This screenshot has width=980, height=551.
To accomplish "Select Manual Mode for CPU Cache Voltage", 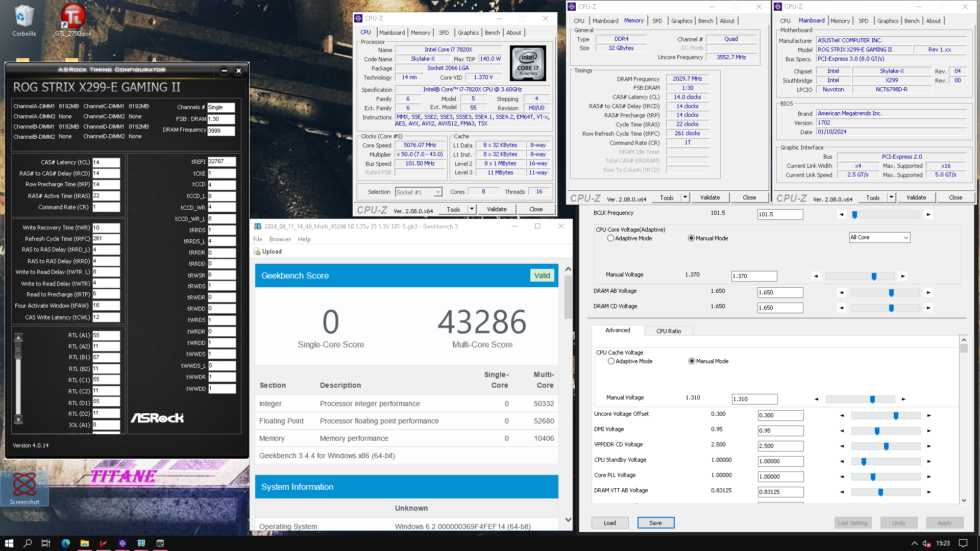I will [x=692, y=361].
